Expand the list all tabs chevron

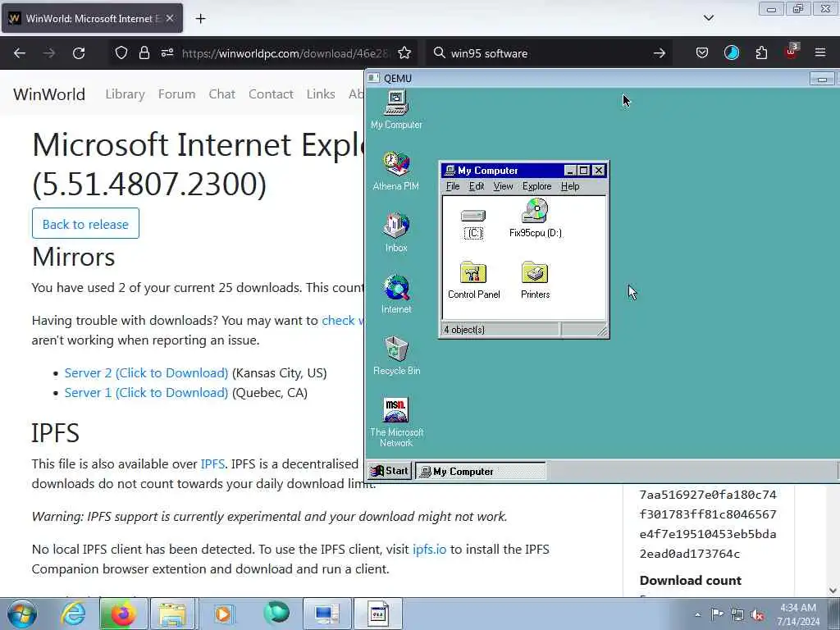(x=708, y=18)
